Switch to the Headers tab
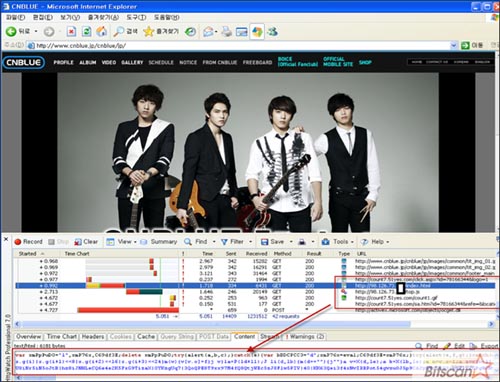 tap(92, 337)
